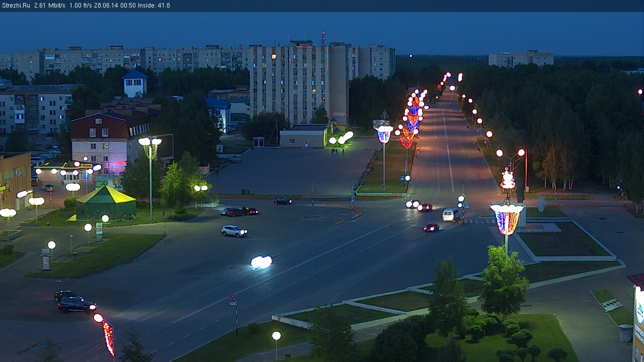This screenshot has width=644, height=362.
Task: Click the 'Inside: 41.8' temperature text
Action: point(154,6)
